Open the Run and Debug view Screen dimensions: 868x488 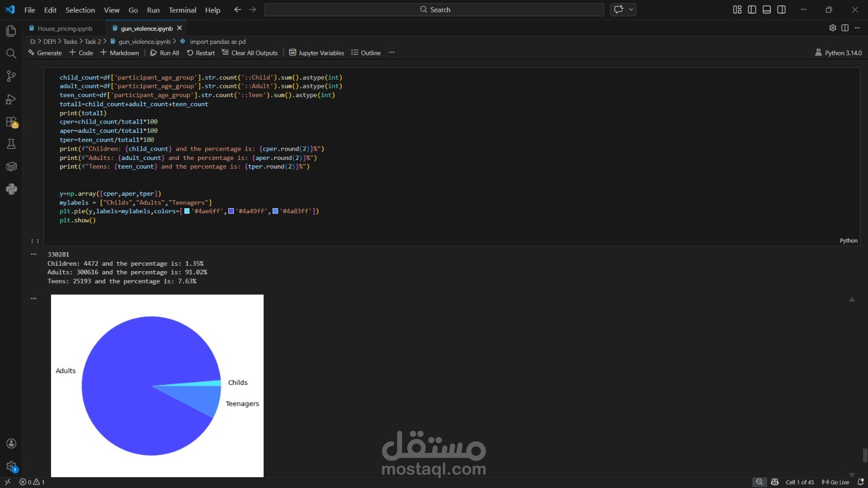(x=11, y=99)
